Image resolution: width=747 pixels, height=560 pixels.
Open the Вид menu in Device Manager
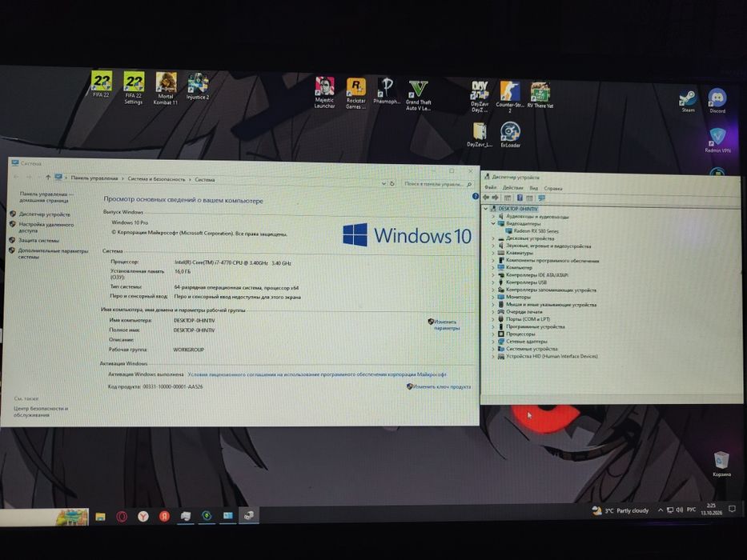[x=533, y=188]
